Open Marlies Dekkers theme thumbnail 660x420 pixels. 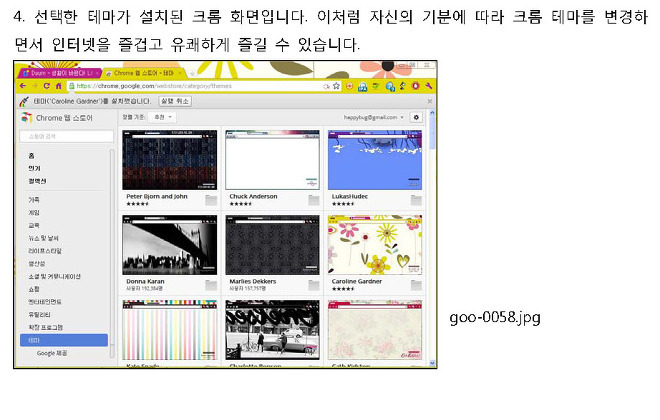click(272, 245)
